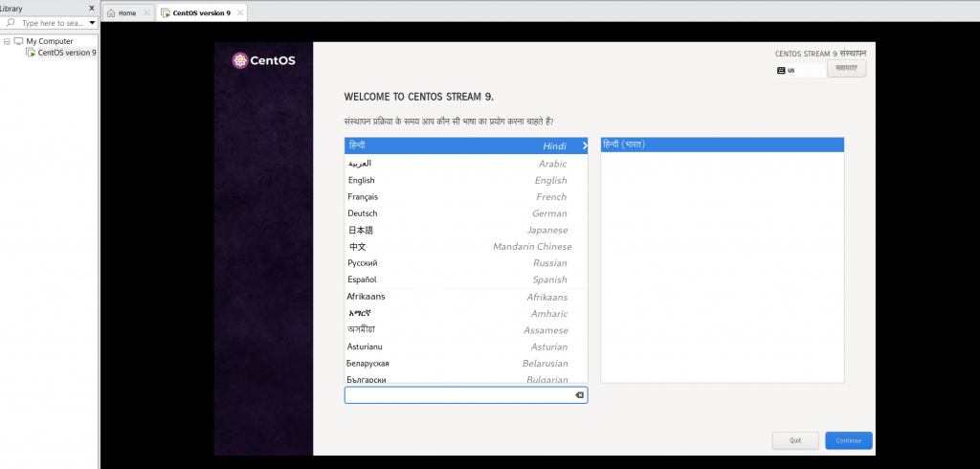Switch to the Home tab
This screenshot has width=980, height=469.
pyautogui.click(x=128, y=13)
